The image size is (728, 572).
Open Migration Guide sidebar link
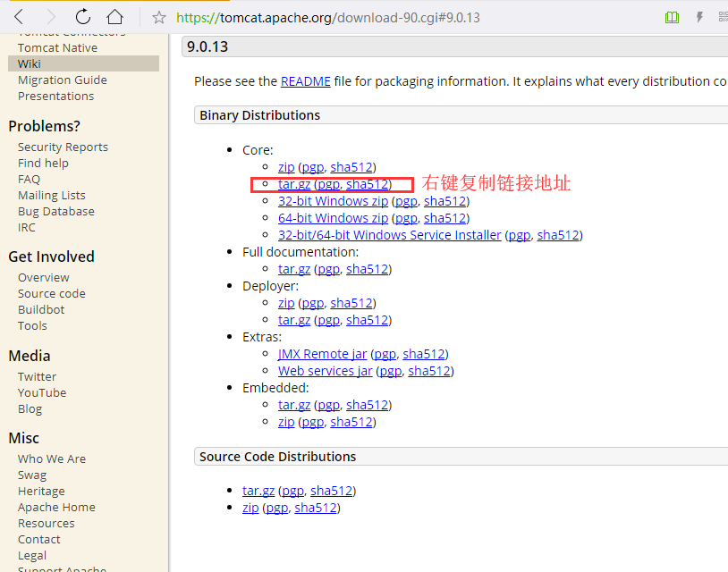[x=63, y=80]
